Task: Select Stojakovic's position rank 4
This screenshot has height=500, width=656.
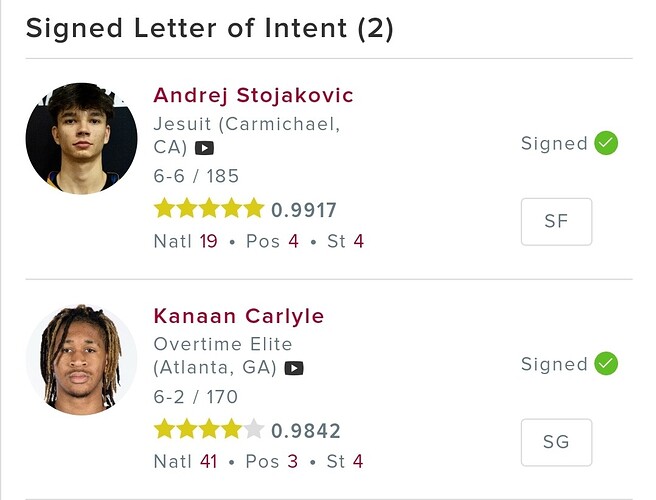Action: (294, 241)
